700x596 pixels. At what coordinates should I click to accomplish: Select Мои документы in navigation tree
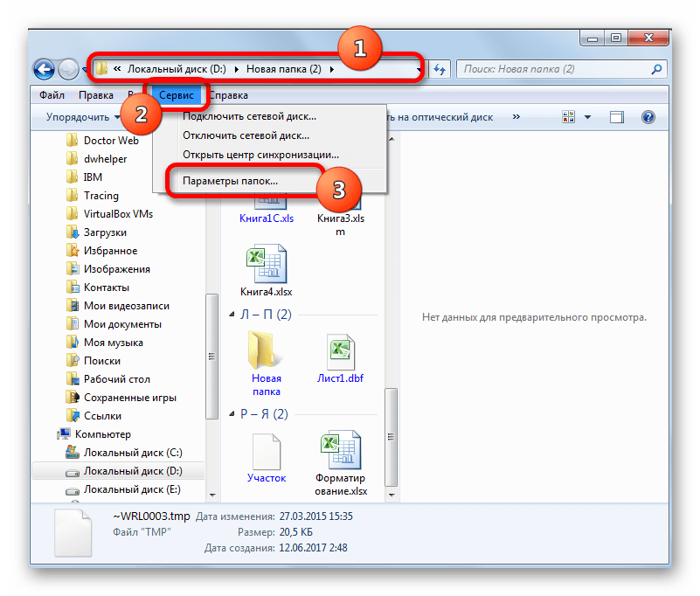[122, 324]
